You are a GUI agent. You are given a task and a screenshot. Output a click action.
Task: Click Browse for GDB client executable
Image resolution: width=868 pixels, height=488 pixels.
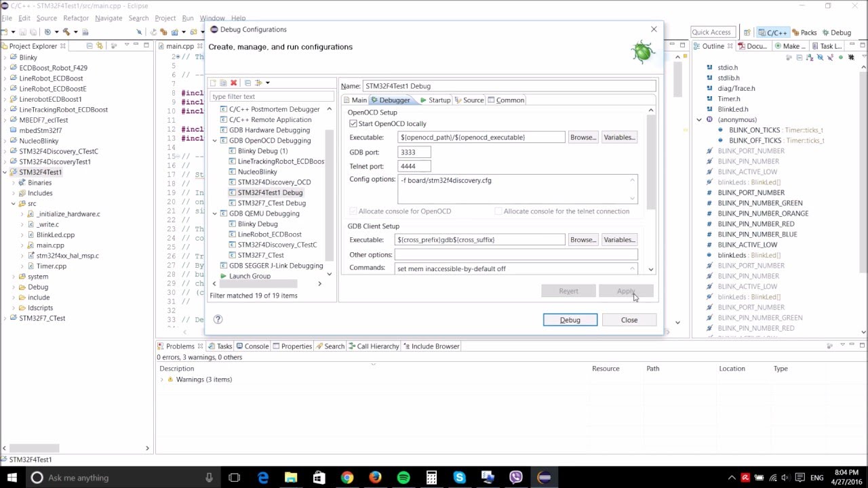[583, 240]
